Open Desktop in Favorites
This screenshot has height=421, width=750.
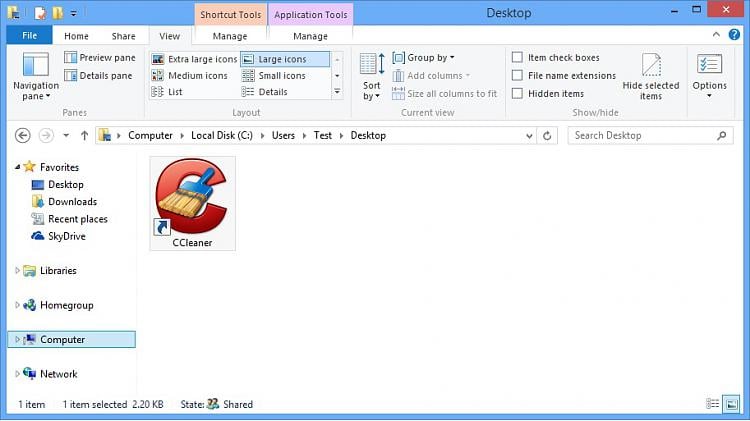57,185
